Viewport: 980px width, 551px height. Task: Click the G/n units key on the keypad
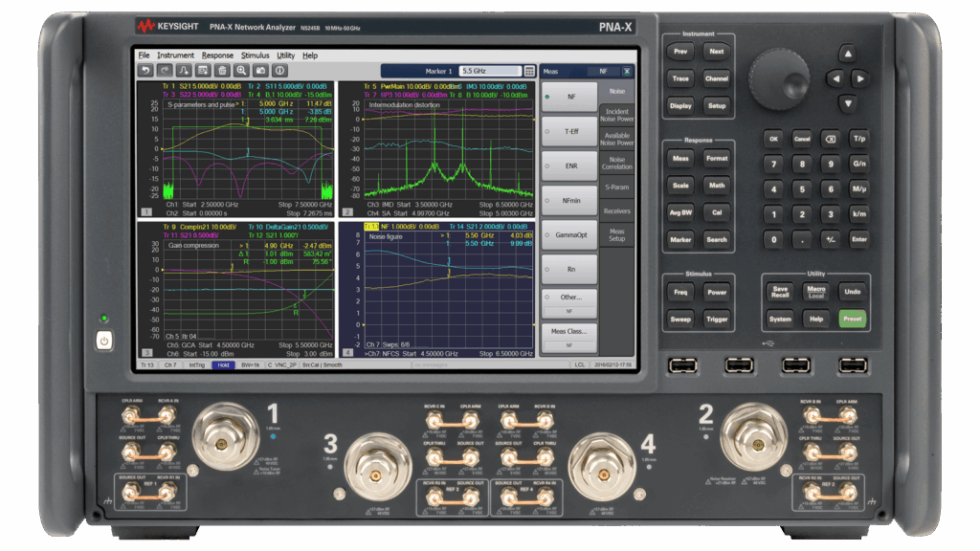(859, 164)
